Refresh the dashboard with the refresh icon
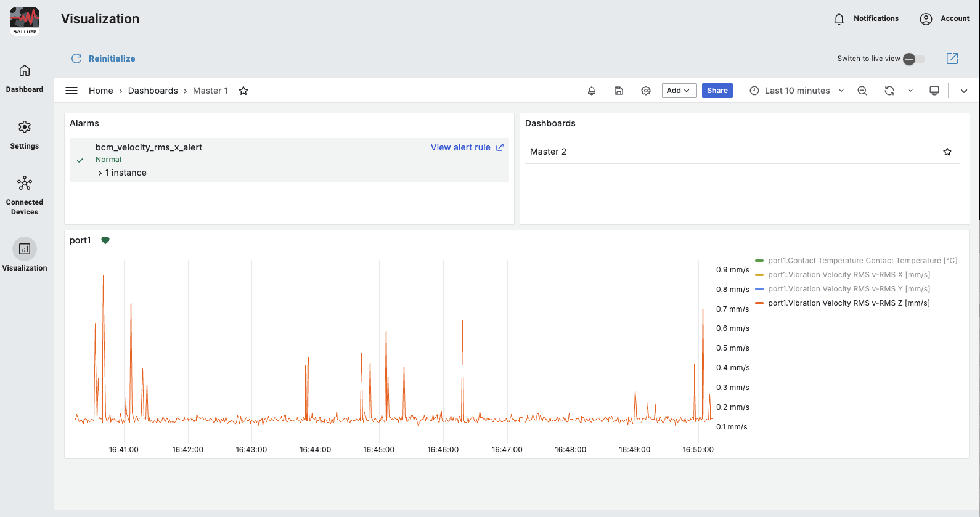980x517 pixels. point(889,91)
